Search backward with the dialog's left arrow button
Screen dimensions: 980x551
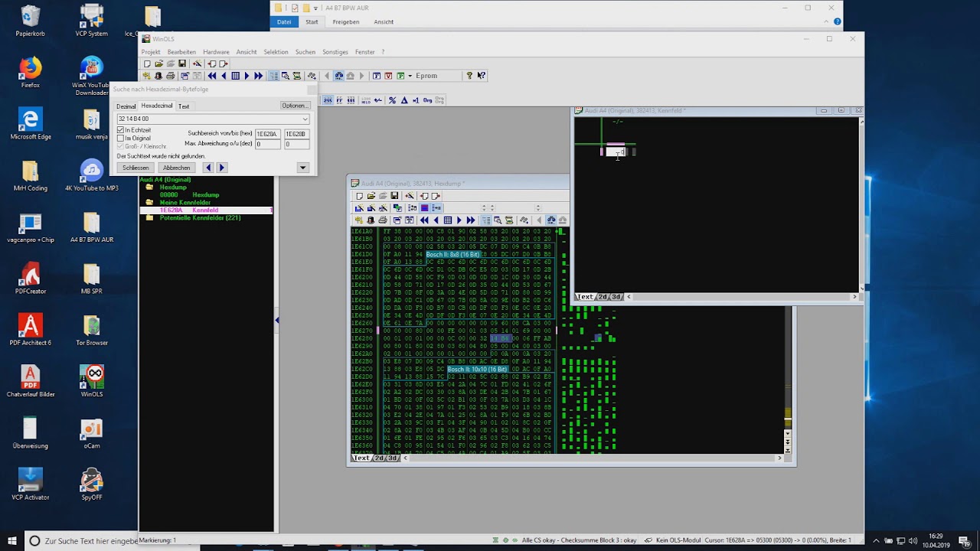pyautogui.click(x=208, y=168)
